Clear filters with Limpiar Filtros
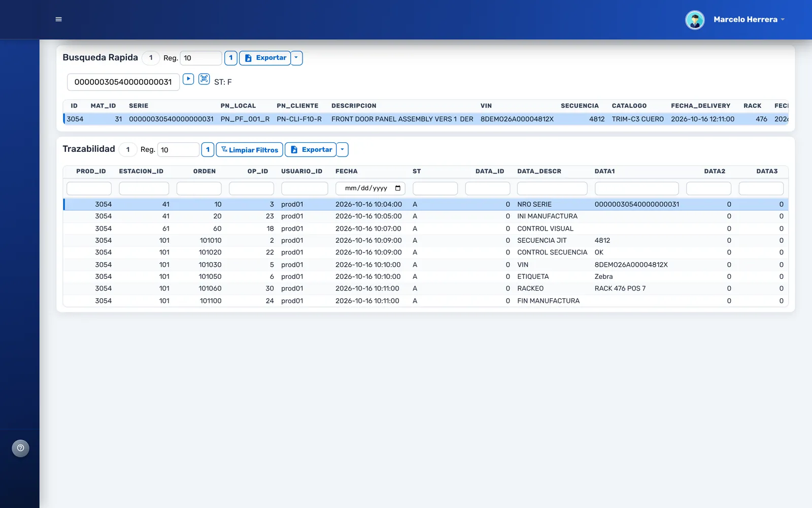The height and width of the screenshot is (508, 812). point(250,150)
